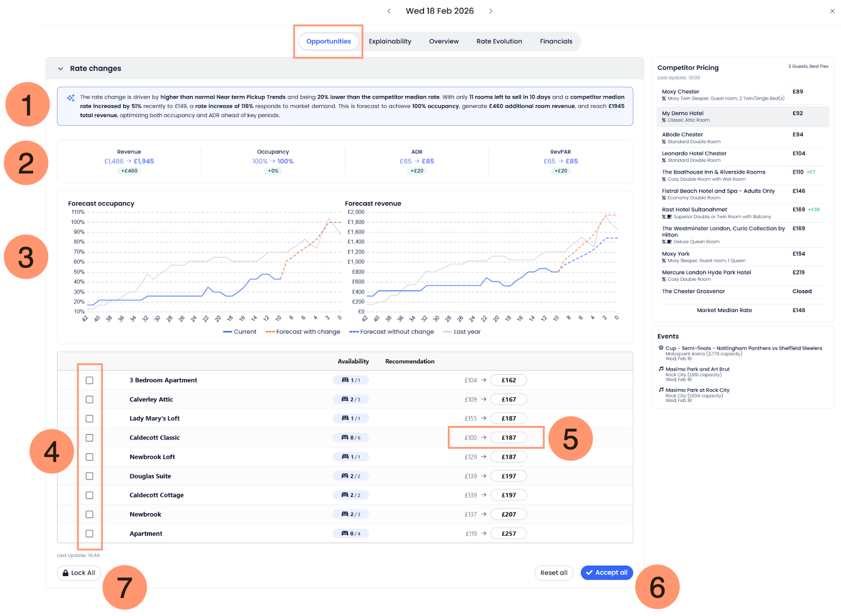Screen dimensions: 841x616
Task: Click the soccer ball icon for Cup Semi-finals event
Action: (x=661, y=348)
